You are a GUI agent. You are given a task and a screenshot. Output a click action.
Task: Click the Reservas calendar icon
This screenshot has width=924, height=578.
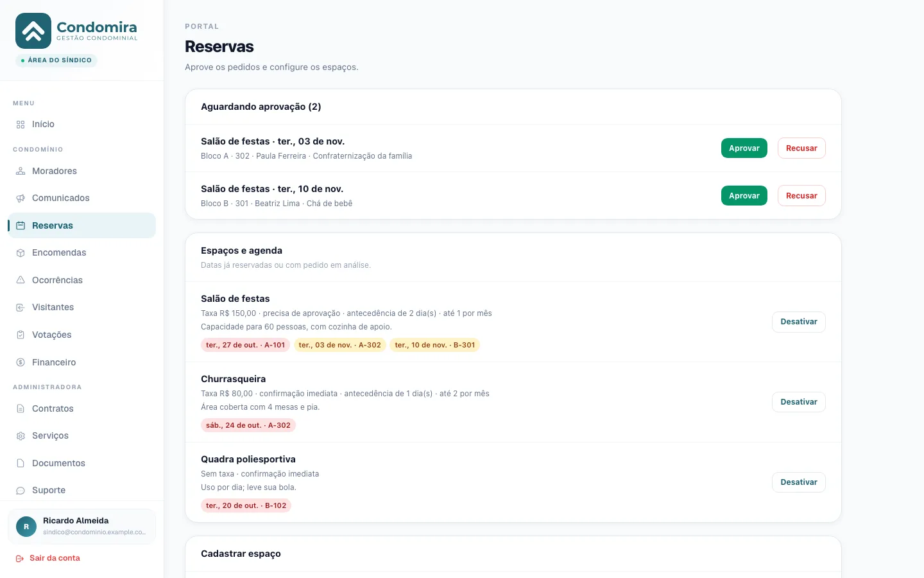point(21,226)
